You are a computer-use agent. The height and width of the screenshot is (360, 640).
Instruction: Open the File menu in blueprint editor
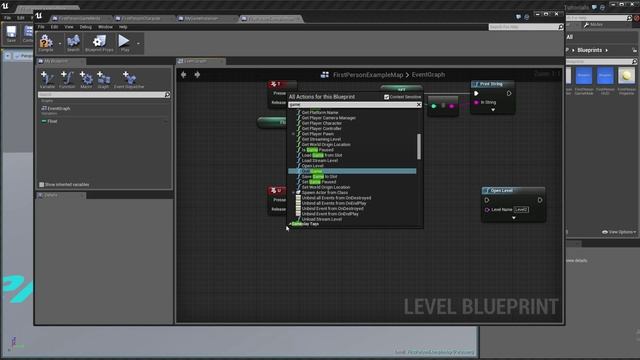point(41,27)
